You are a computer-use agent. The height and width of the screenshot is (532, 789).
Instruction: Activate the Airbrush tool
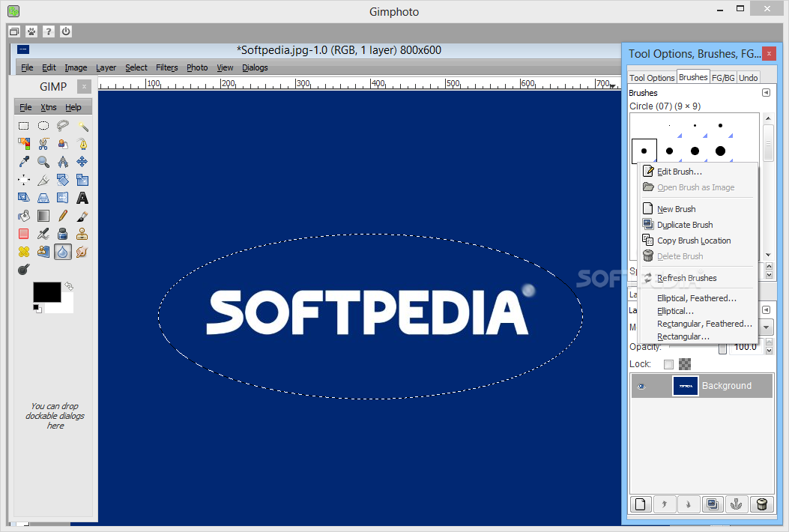point(43,234)
